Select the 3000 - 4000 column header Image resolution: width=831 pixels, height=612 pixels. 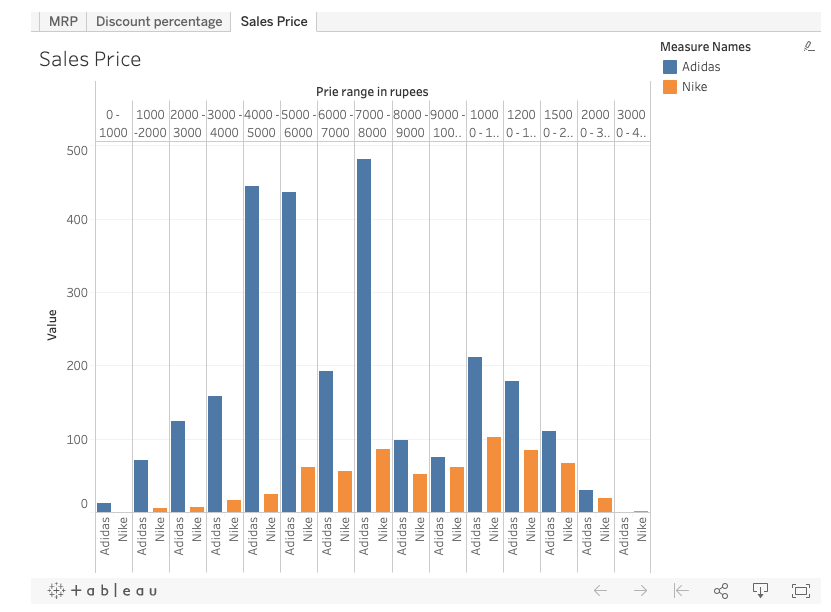pos(224,123)
